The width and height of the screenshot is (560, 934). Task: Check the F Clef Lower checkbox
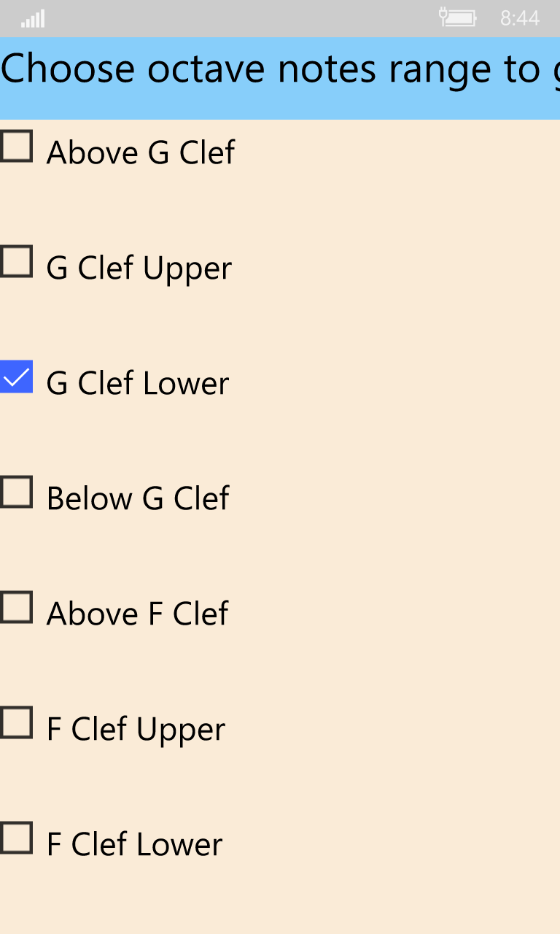16,838
